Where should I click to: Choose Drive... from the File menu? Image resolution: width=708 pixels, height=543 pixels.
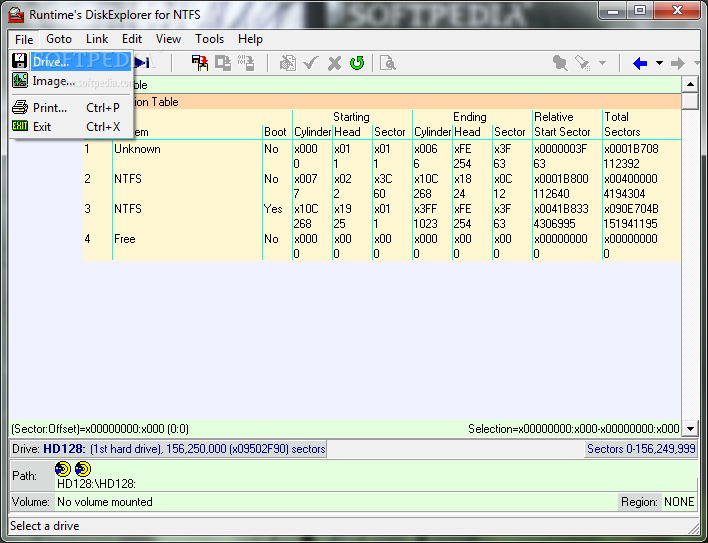(x=81, y=61)
